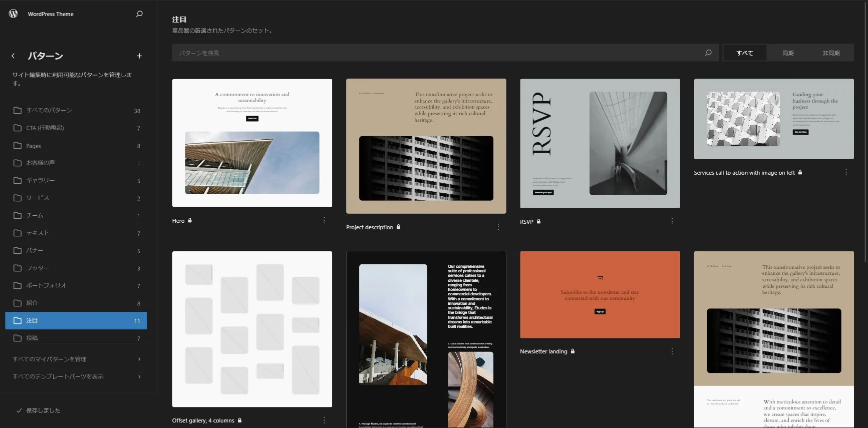The image size is (868, 428).
Task: Open the Project description options menu
Action: point(498,227)
